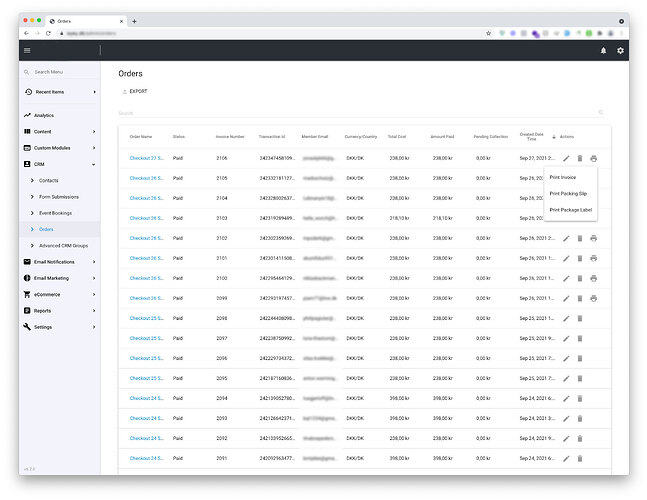Viewport: 647px width, 500px height.
Task: Bookmark this page with the star icon
Action: click(489, 33)
